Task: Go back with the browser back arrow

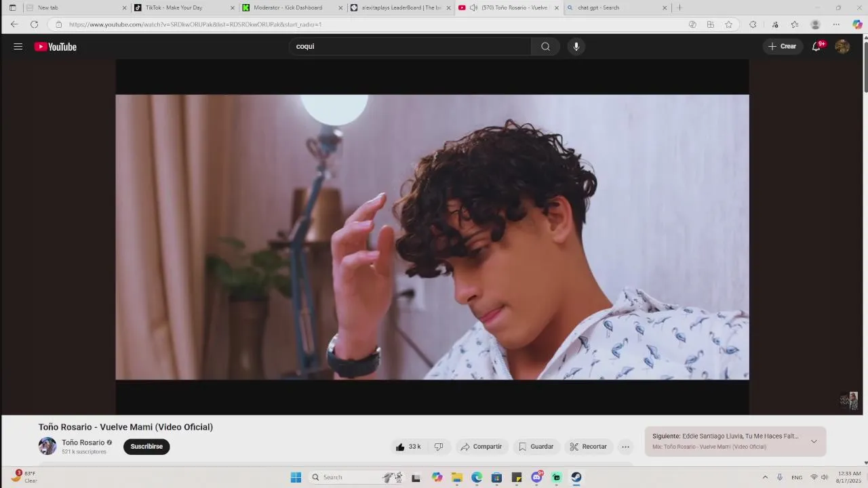Action: click(x=14, y=24)
